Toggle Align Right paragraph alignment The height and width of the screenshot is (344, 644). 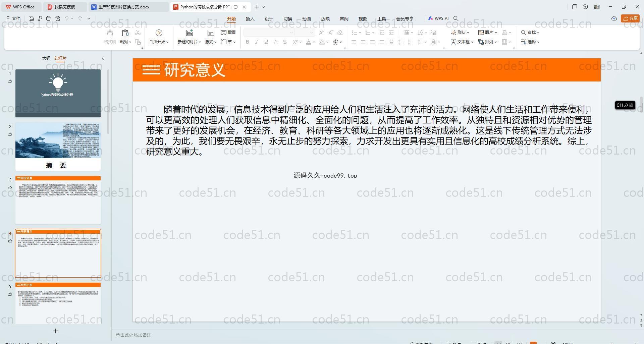(372, 42)
